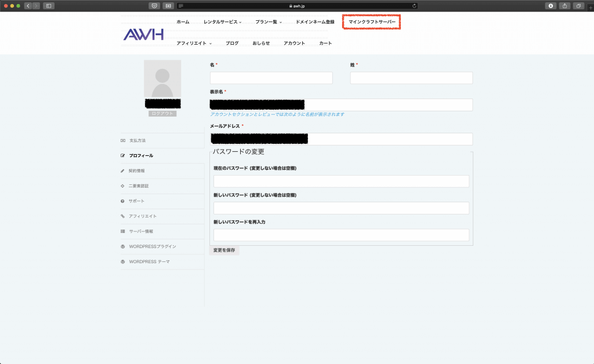This screenshot has height=364, width=594.
Task: Click the profile avatar image
Action: [162, 79]
